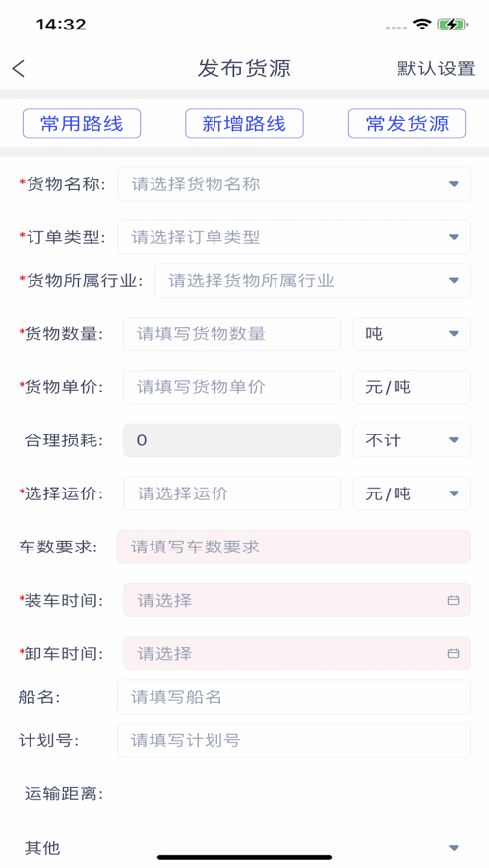Screen dimensions: 489x868
Task: Open 常用路线 tab button
Action: 82,123
